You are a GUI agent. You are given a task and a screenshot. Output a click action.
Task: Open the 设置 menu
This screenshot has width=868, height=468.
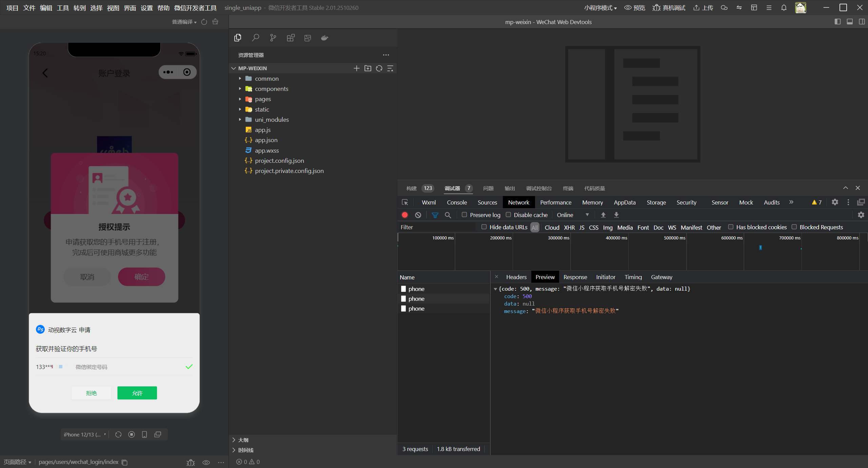tap(146, 8)
